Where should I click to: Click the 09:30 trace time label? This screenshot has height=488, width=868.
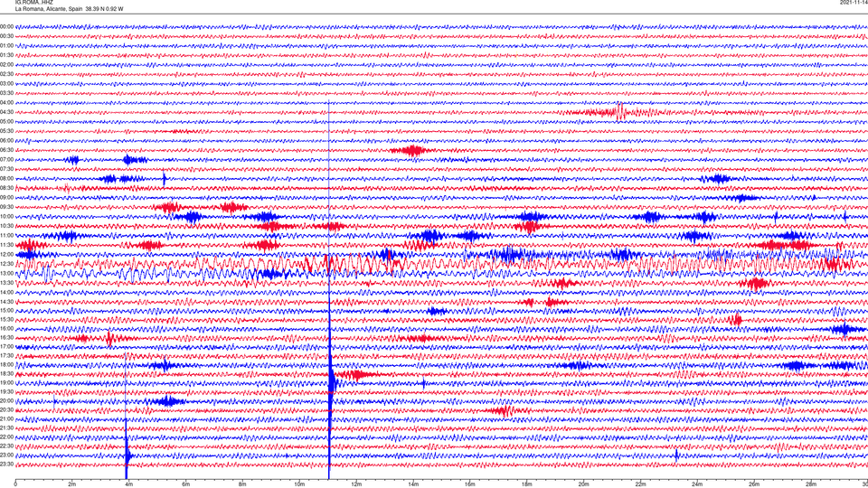[6, 207]
